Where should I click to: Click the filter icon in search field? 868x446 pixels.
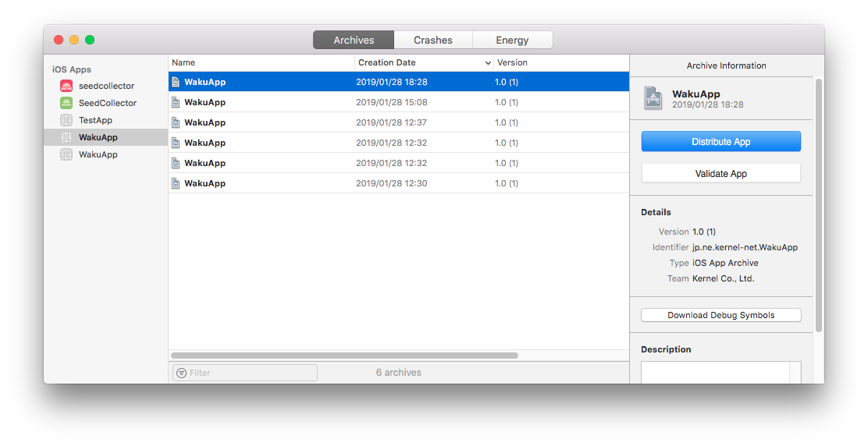point(181,373)
